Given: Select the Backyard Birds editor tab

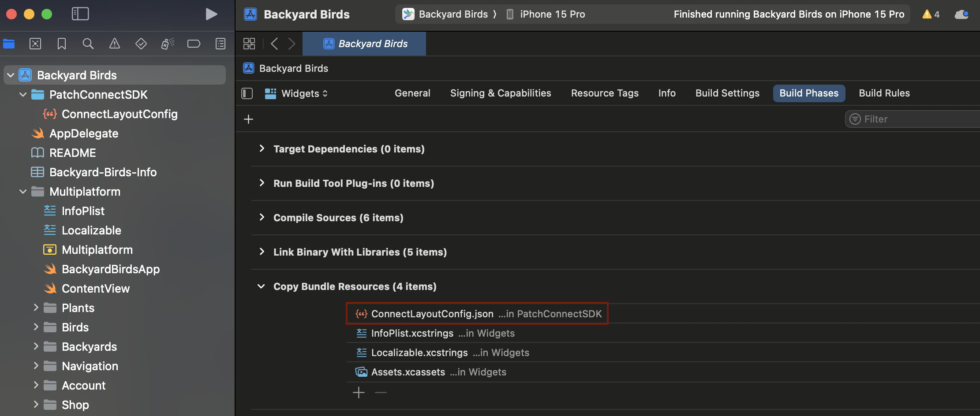Looking at the screenshot, I should point(364,44).
